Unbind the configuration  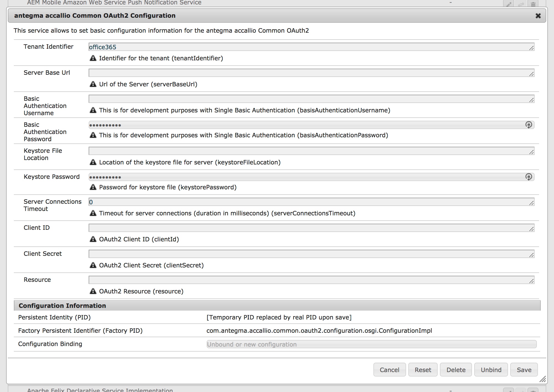[491, 370]
